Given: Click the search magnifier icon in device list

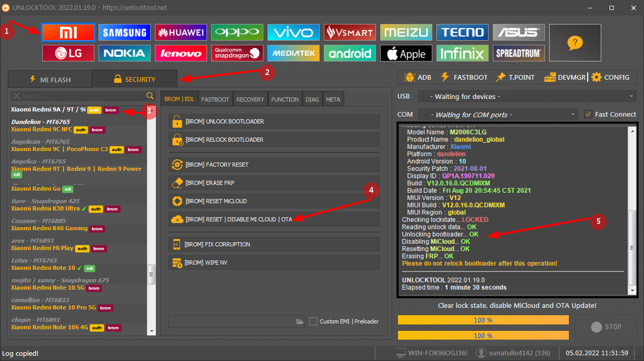Looking at the screenshot, I should tap(150, 96).
